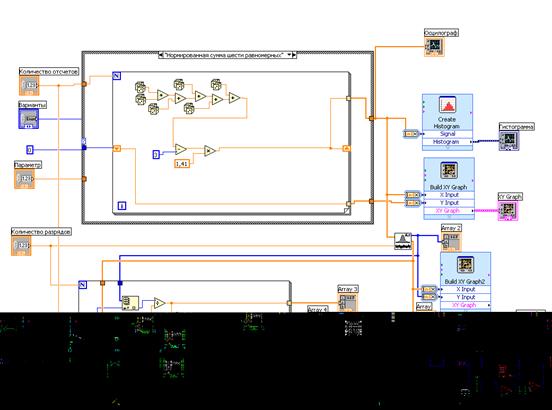Select the Количество разрядов numeric control terminal
This screenshot has height=410, width=552.
coord(21,246)
